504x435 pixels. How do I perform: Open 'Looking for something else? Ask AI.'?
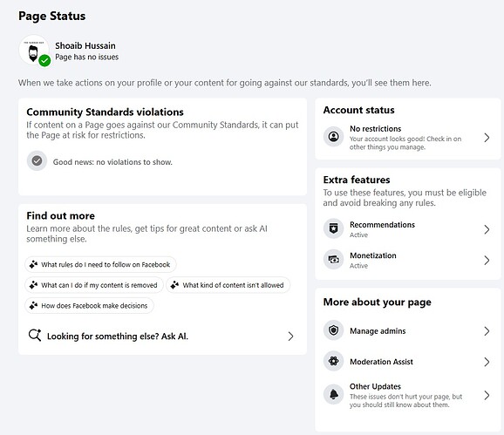(x=162, y=336)
